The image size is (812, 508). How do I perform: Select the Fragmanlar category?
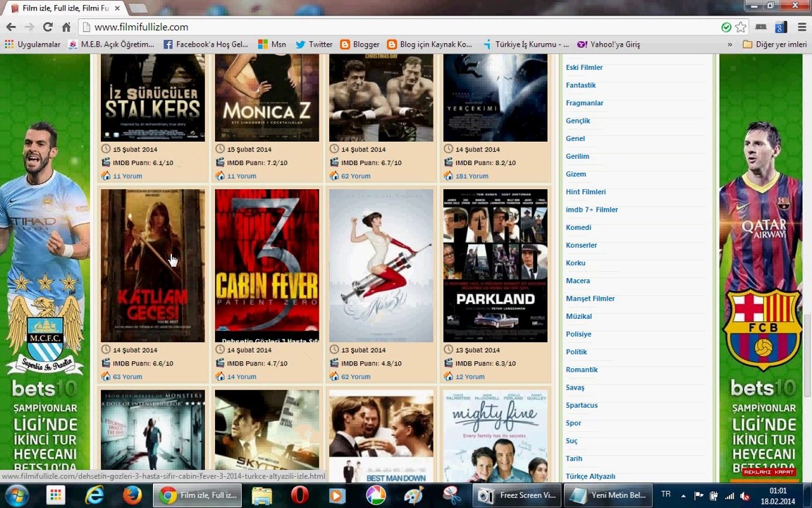tap(584, 103)
